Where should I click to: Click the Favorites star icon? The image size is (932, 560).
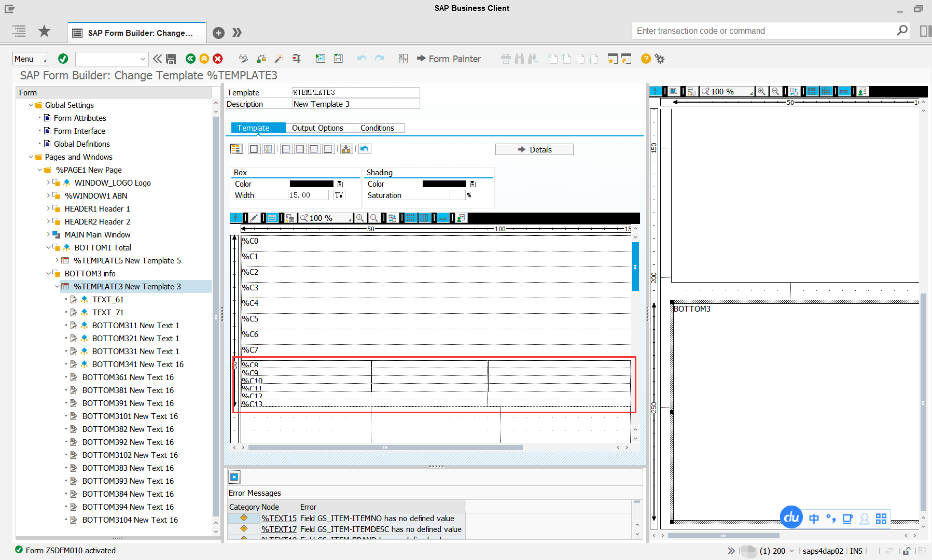coord(45,31)
